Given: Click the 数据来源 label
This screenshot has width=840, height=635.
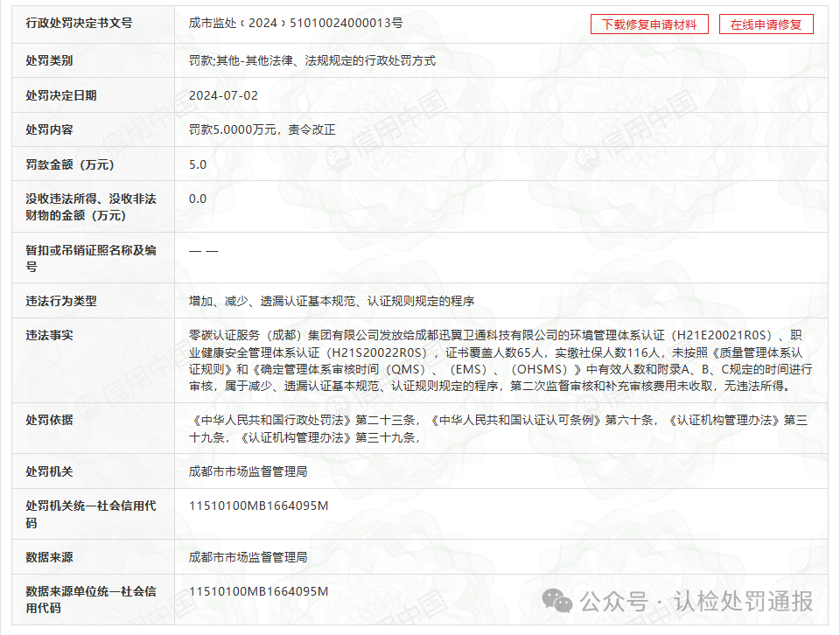Looking at the screenshot, I should point(49,557).
